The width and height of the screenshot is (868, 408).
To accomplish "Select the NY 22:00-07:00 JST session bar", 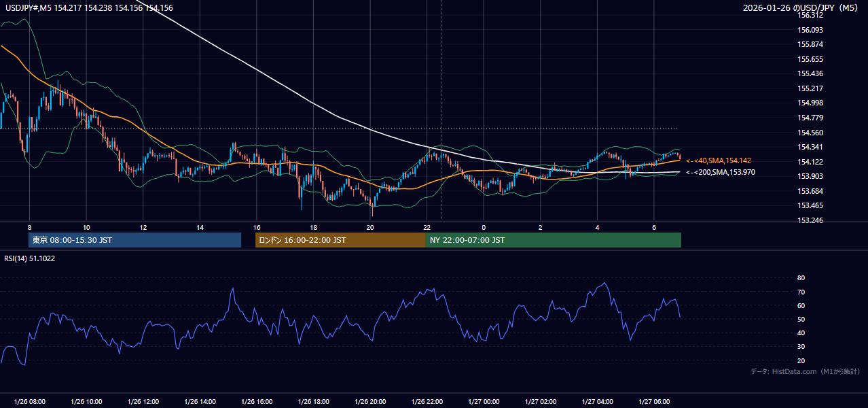I will coord(554,240).
